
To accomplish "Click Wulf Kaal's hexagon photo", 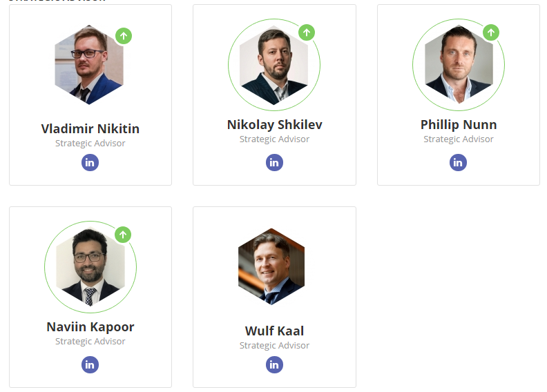I will [x=271, y=267].
